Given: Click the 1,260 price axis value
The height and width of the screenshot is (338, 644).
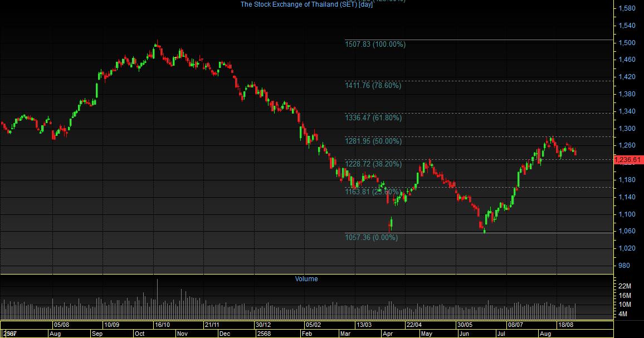Looking at the screenshot, I should point(627,145).
